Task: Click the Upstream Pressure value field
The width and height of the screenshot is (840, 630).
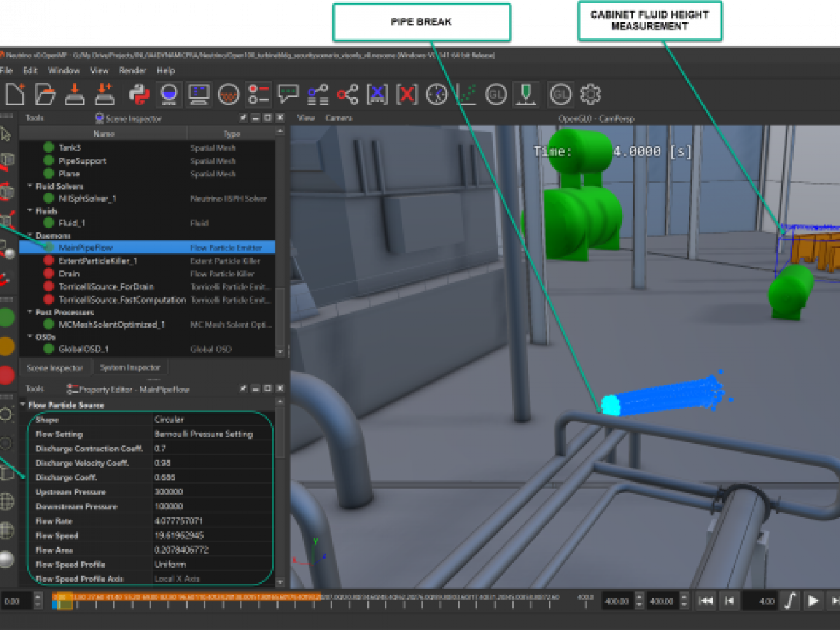Action: 210,492
